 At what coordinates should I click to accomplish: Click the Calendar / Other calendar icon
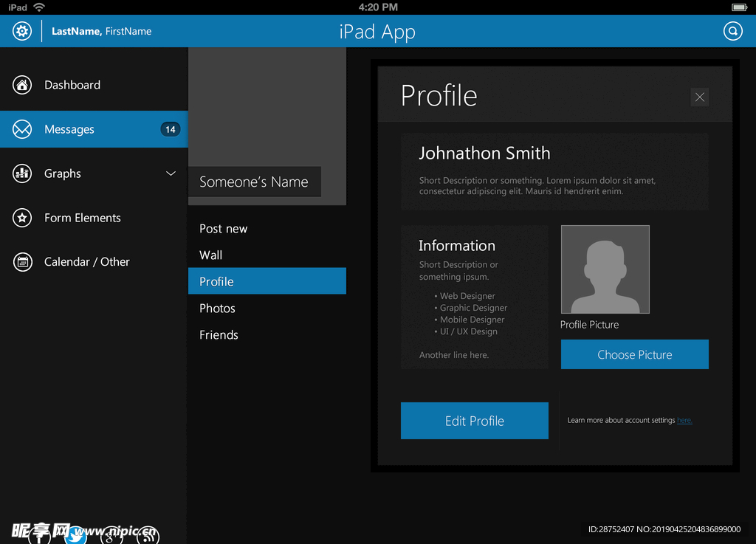click(x=22, y=262)
